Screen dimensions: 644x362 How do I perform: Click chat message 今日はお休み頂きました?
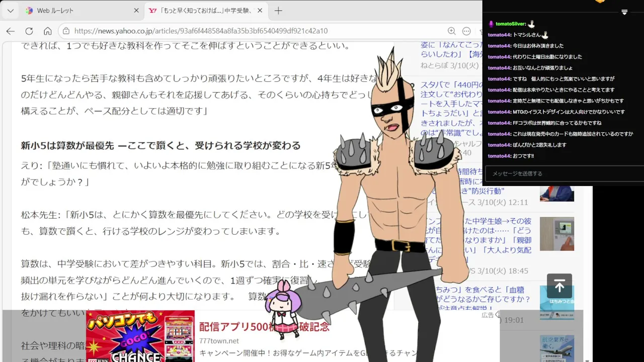(x=538, y=46)
